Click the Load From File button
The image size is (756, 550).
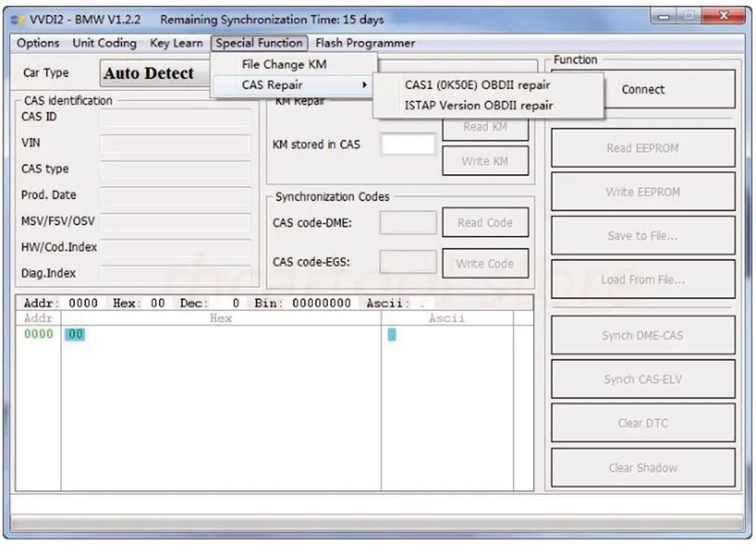point(643,279)
